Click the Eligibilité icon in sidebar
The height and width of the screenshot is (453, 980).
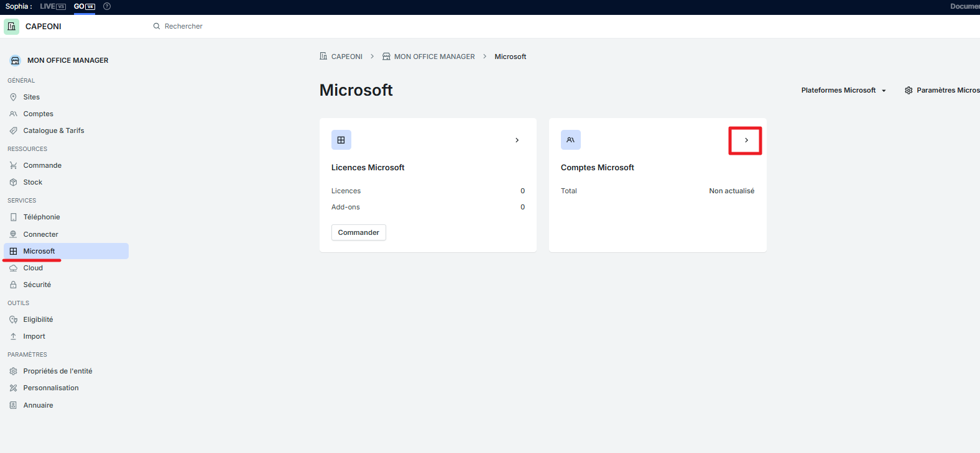(13, 319)
